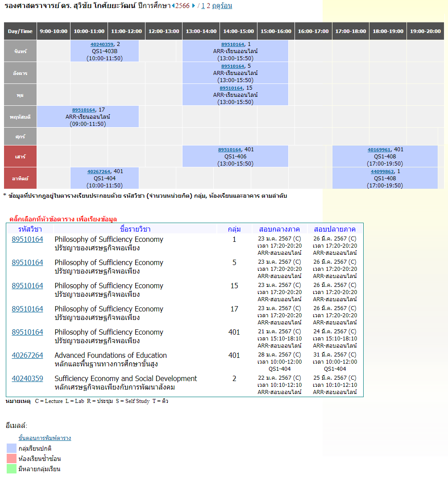
Task: Open 89510164 code link for group 401
Action: pyautogui.click(x=28, y=332)
